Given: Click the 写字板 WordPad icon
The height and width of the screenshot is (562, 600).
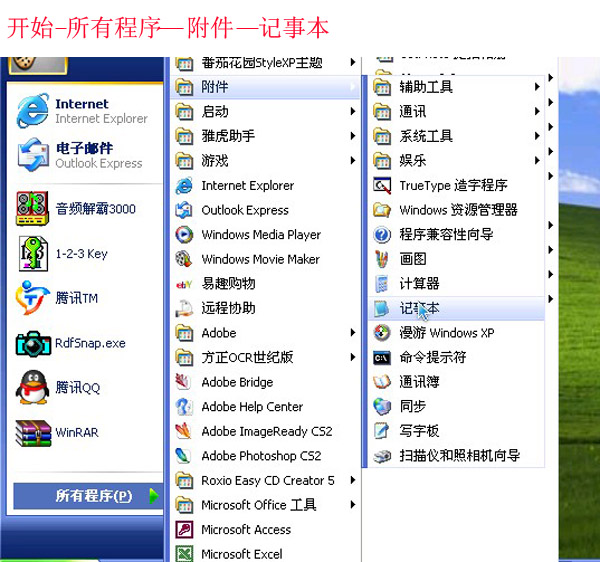Looking at the screenshot, I should [382, 431].
